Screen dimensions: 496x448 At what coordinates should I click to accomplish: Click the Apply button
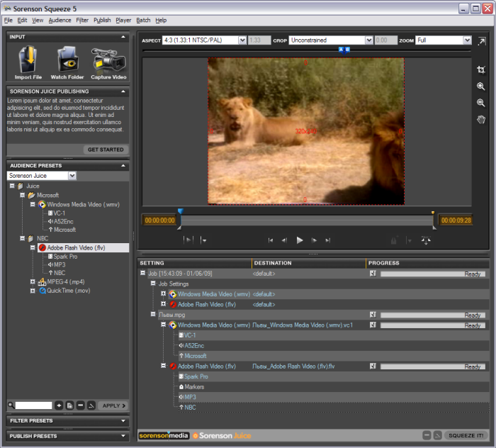coord(113,405)
